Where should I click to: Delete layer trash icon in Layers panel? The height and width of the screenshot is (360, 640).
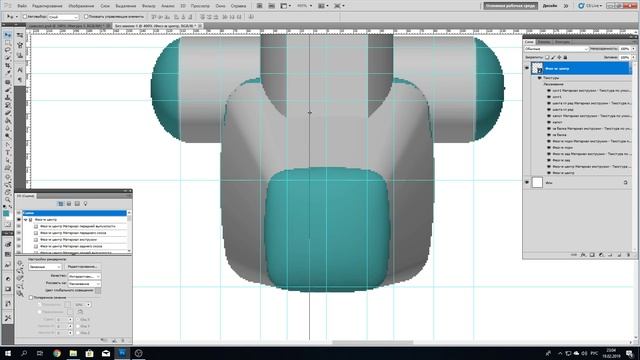point(628,255)
